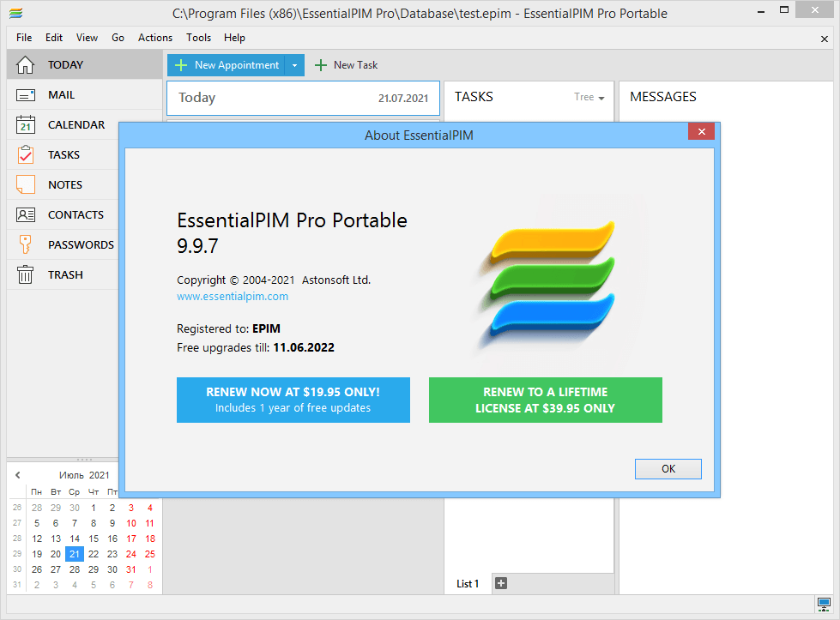Select the Trash bin icon
The width and height of the screenshot is (840, 620).
25,274
